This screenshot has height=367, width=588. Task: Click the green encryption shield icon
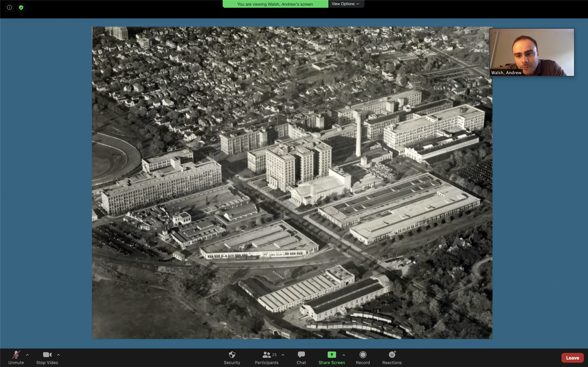(21, 7)
